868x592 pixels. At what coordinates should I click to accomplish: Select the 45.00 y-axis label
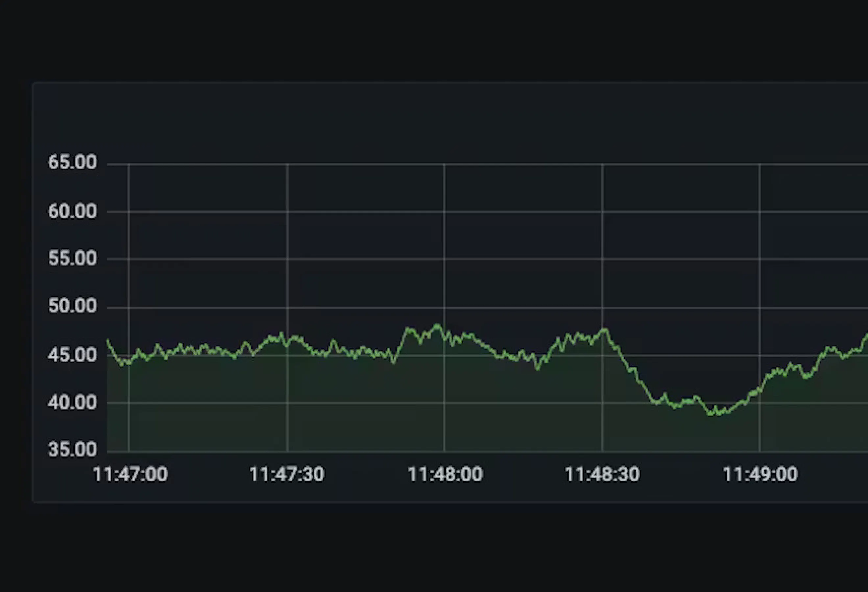pos(72,355)
